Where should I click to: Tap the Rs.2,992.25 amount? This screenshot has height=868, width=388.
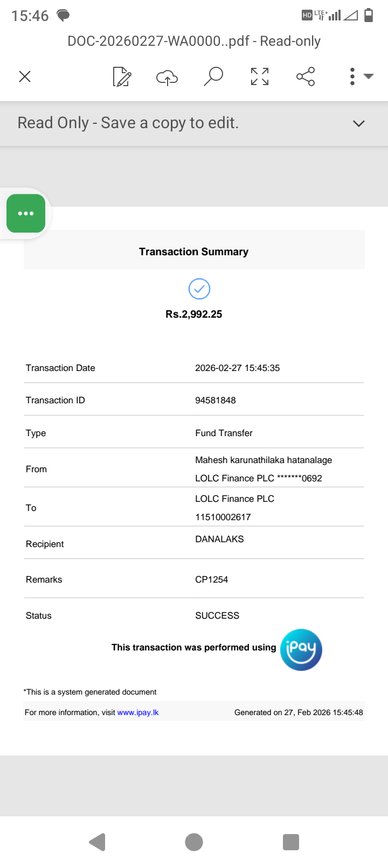click(194, 314)
